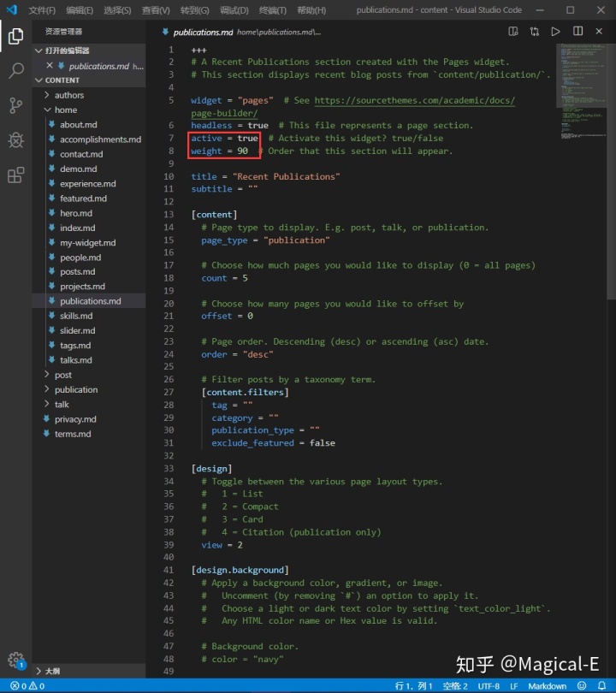
Task: Open the 文件(F) menu
Action: (42, 10)
